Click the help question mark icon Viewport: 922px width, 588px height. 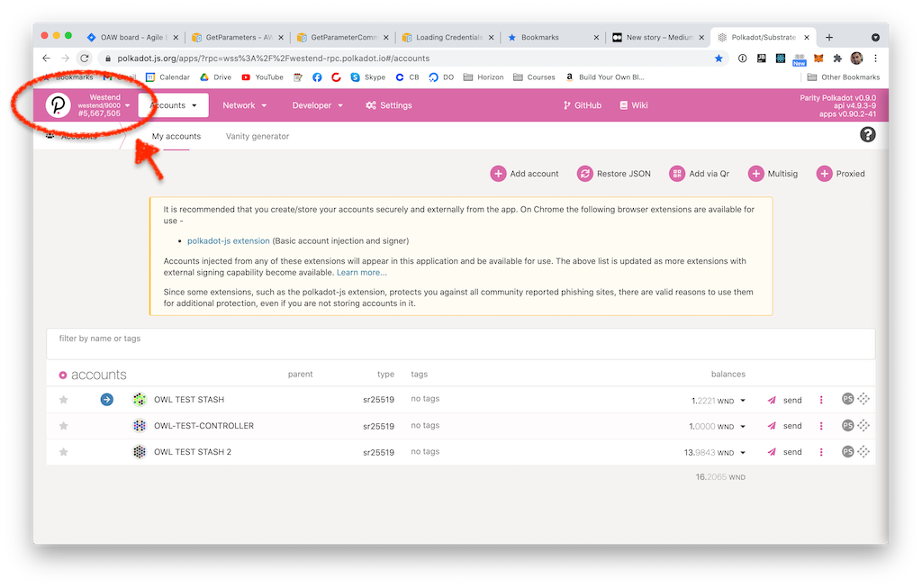pos(867,135)
